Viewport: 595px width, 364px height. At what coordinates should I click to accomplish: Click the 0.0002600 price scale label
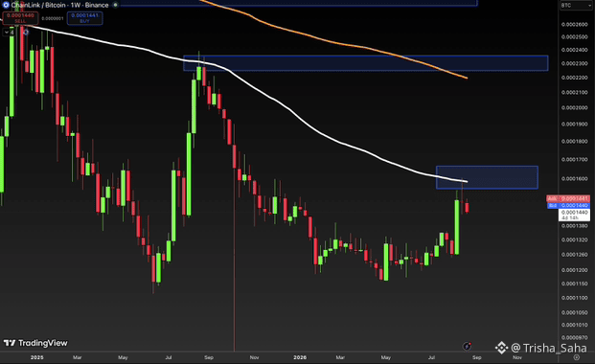point(574,24)
